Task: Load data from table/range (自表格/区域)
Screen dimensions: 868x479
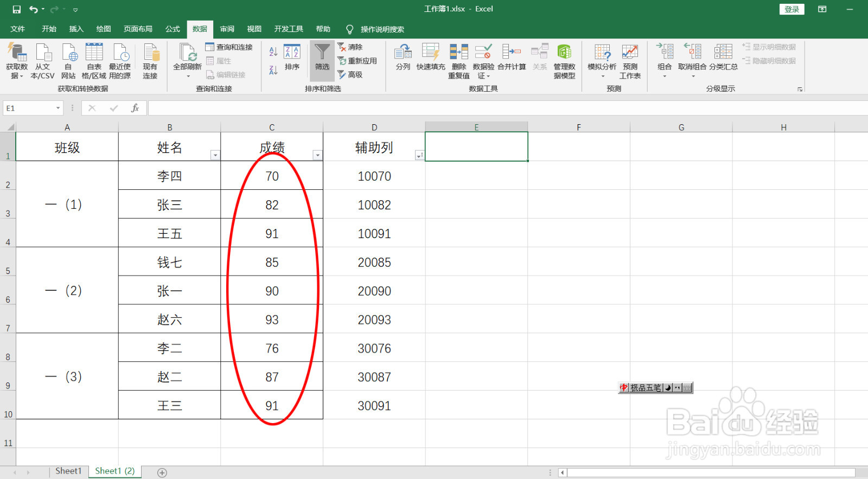Action: pyautogui.click(x=94, y=61)
